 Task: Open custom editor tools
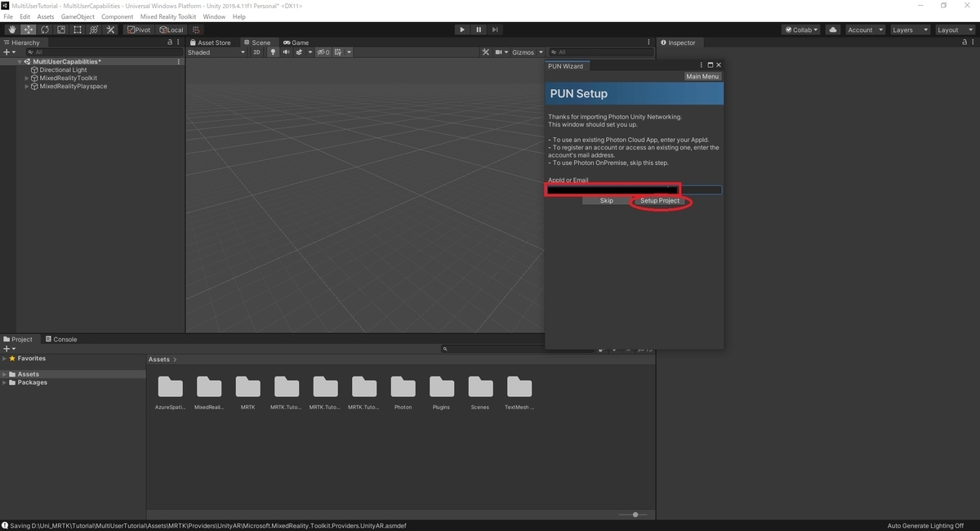coord(110,30)
